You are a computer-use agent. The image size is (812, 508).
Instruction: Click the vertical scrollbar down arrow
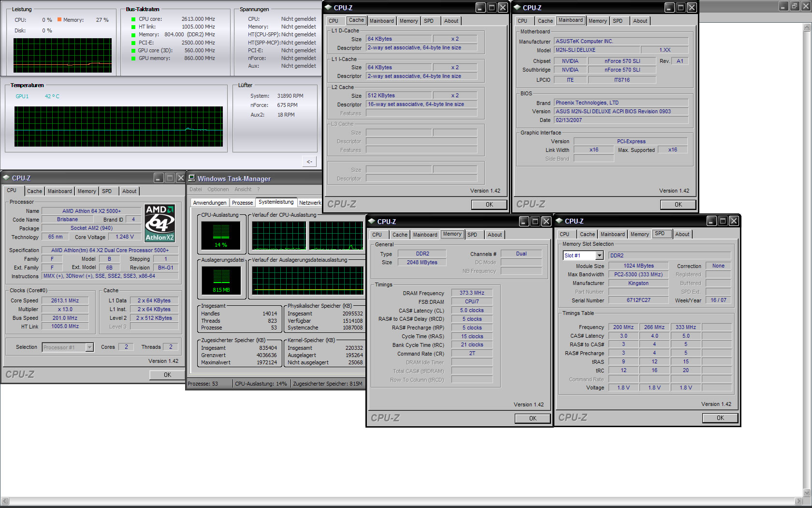pos(807,493)
